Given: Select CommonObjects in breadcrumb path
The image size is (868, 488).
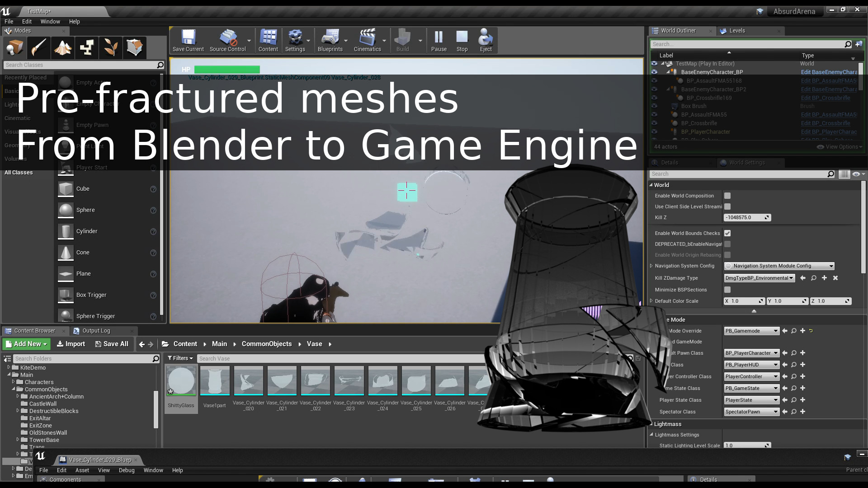Looking at the screenshot, I should point(267,344).
